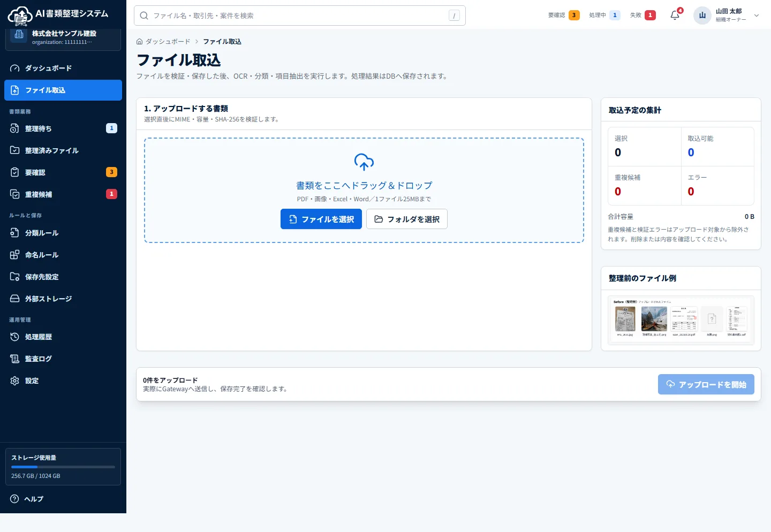Click the / shortcut key hint in search
Viewport: 771px width, 532px height.
[454, 16]
